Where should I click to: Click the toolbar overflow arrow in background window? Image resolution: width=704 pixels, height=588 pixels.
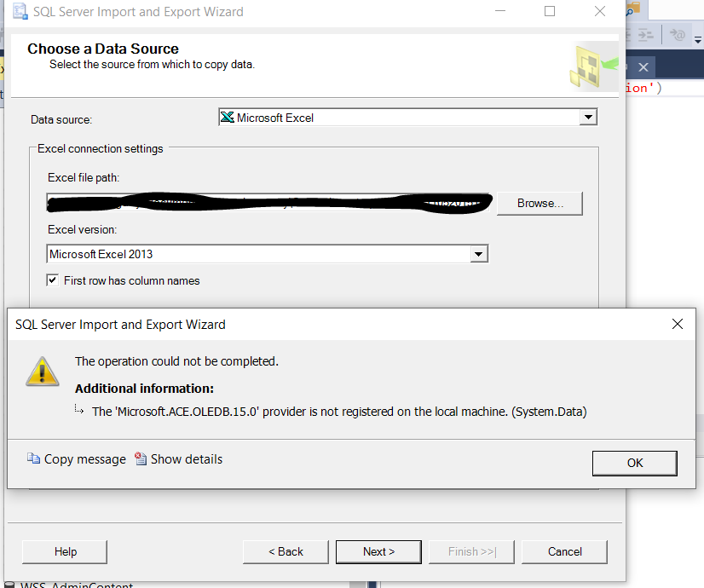tap(698, 40)
